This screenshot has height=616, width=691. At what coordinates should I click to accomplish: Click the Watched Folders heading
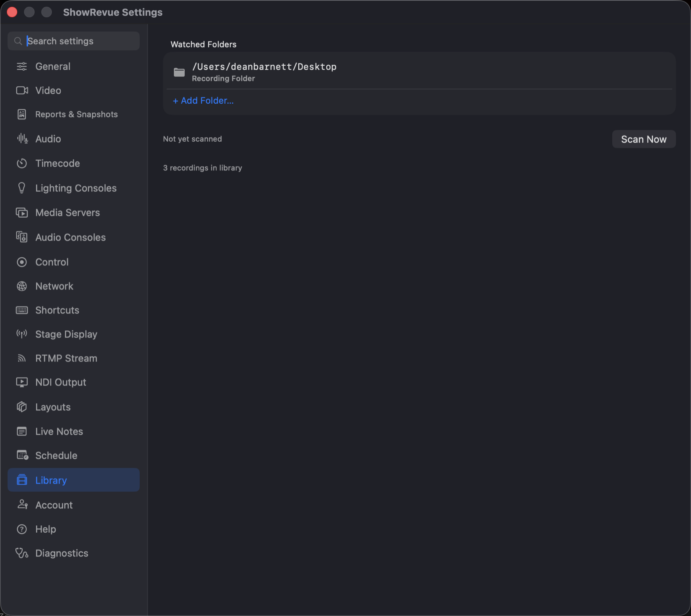203,44
